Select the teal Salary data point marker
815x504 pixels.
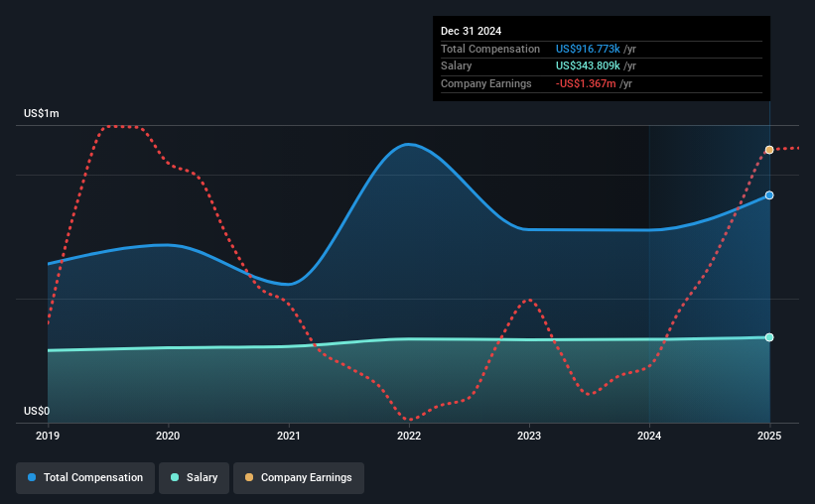[x=769, y=337]
